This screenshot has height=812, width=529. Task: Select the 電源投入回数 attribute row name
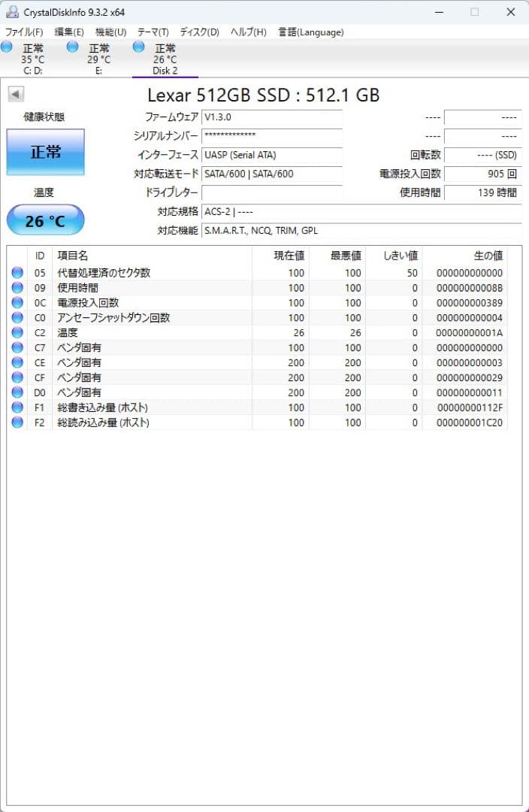(x=88, y=302)
